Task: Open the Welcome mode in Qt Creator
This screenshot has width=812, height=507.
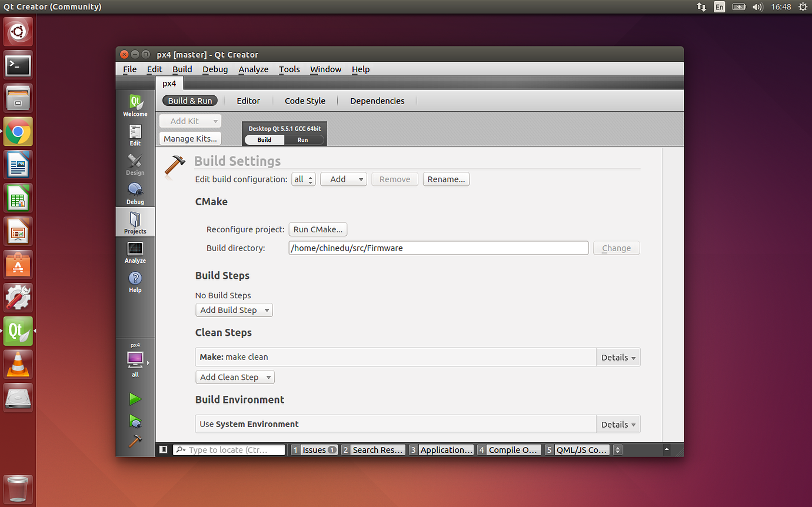Action: (x=135, y=105)
